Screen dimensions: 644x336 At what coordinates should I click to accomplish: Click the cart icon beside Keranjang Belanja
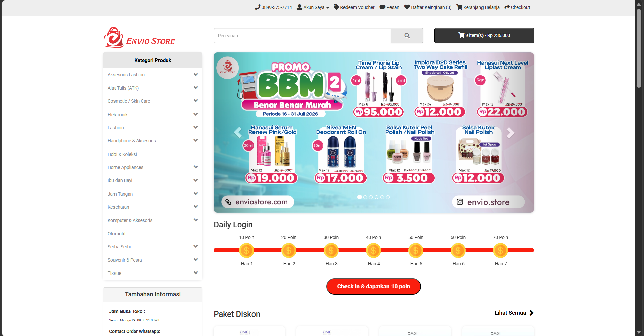coord(459,7)
